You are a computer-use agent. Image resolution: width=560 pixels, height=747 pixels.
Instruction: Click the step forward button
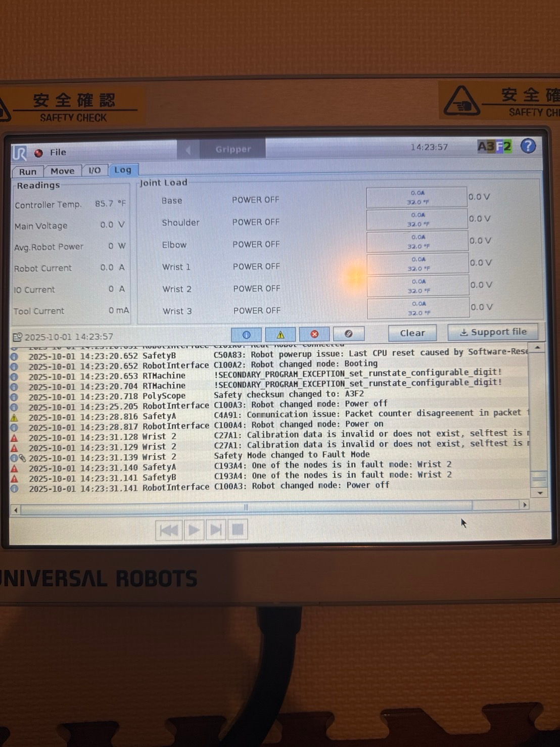pos(216,530)
